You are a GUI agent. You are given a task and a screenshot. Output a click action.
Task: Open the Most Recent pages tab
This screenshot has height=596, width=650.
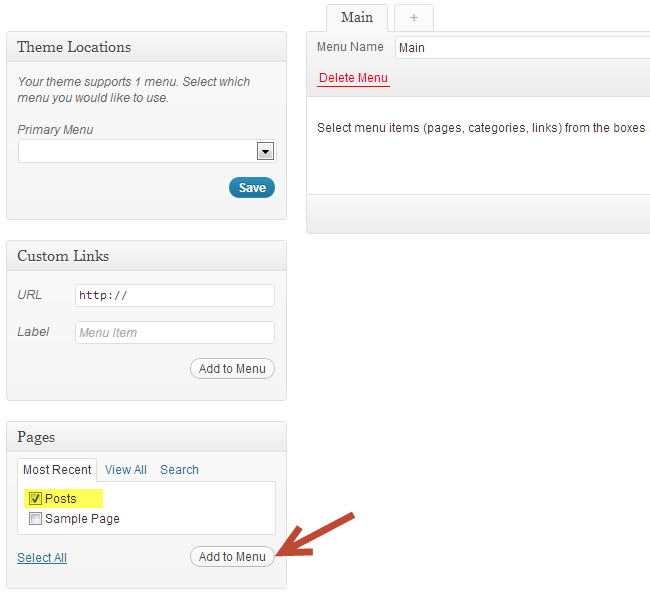point(57,470)
